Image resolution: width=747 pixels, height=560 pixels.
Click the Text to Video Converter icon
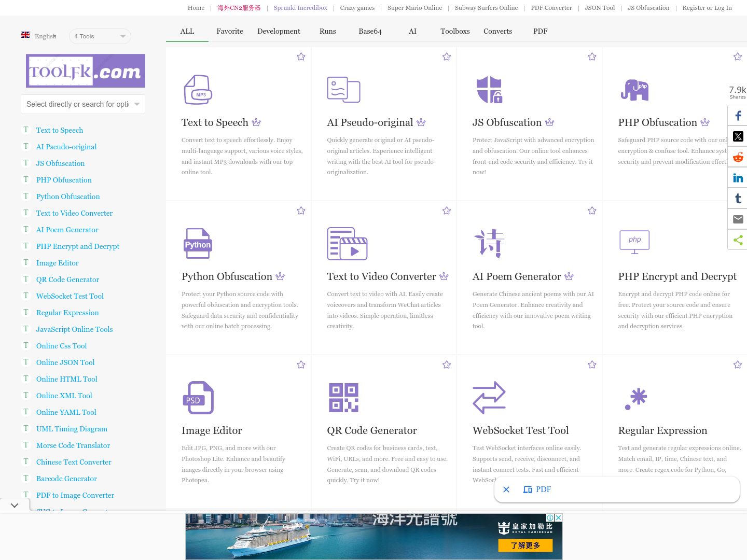pyautogui.click(x=347, y=244)
